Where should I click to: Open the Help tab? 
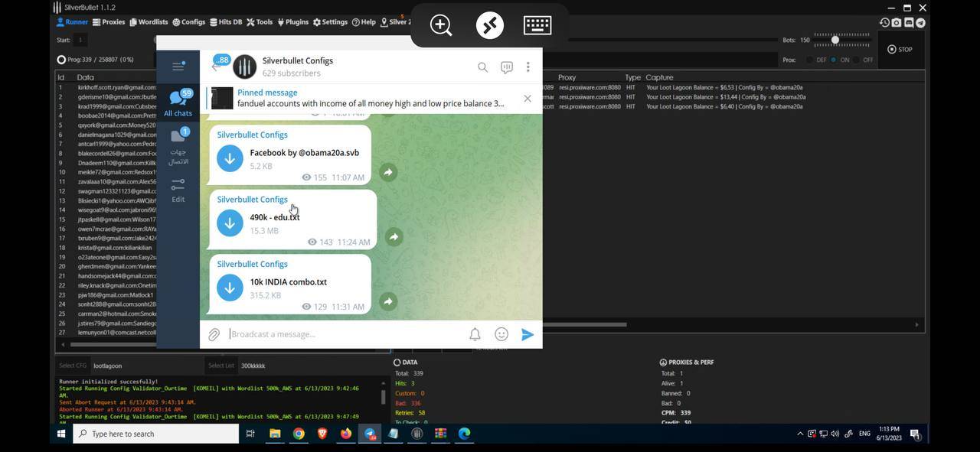[364, 22]
